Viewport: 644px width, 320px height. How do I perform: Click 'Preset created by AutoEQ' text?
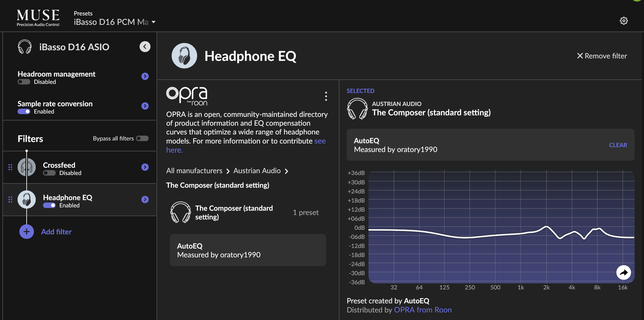pos(388,301)
